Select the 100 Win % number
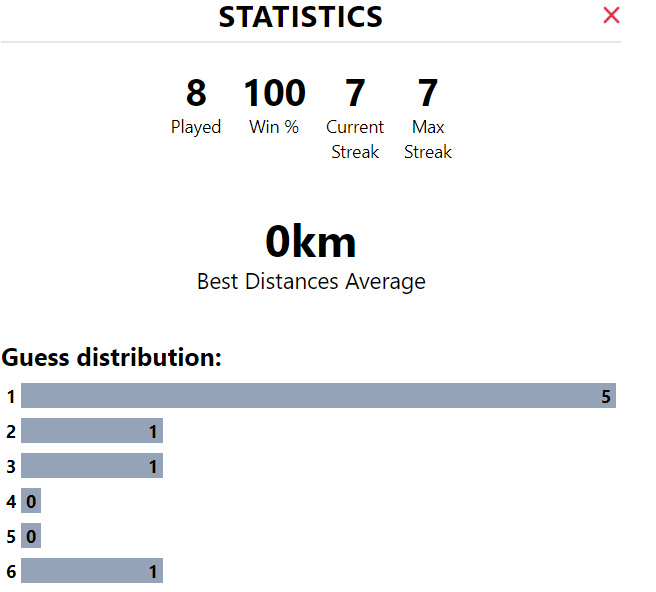Viewport: 656px width, 592px height. tap(274, 93)
